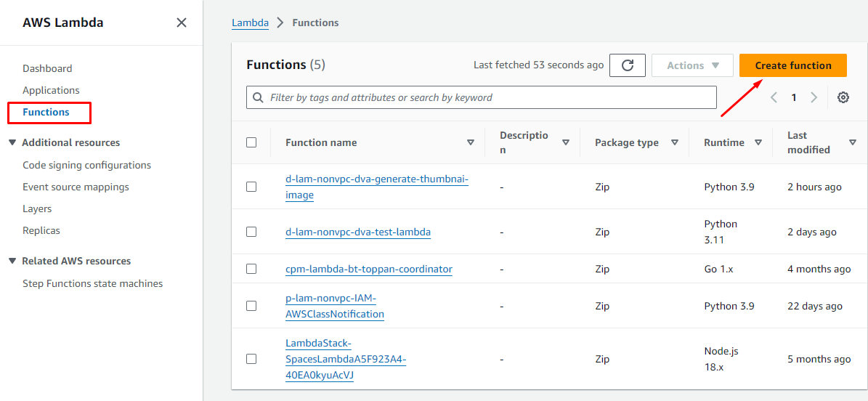Sort by Last modified column arrow
868x401 pixels.
(x=853, y=142)
